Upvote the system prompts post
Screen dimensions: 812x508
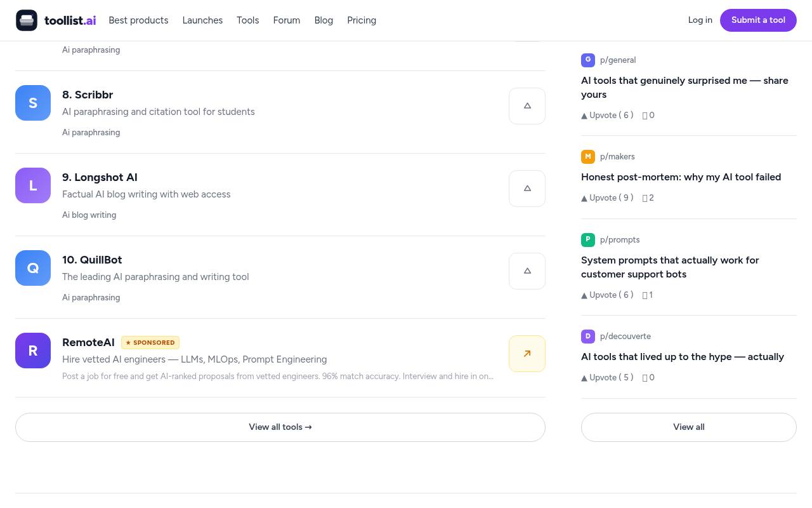pyautogui.click(x=607, y=295)
